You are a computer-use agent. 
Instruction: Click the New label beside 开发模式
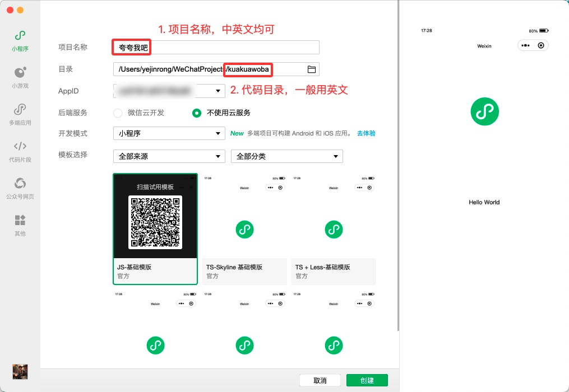[237, 133]
